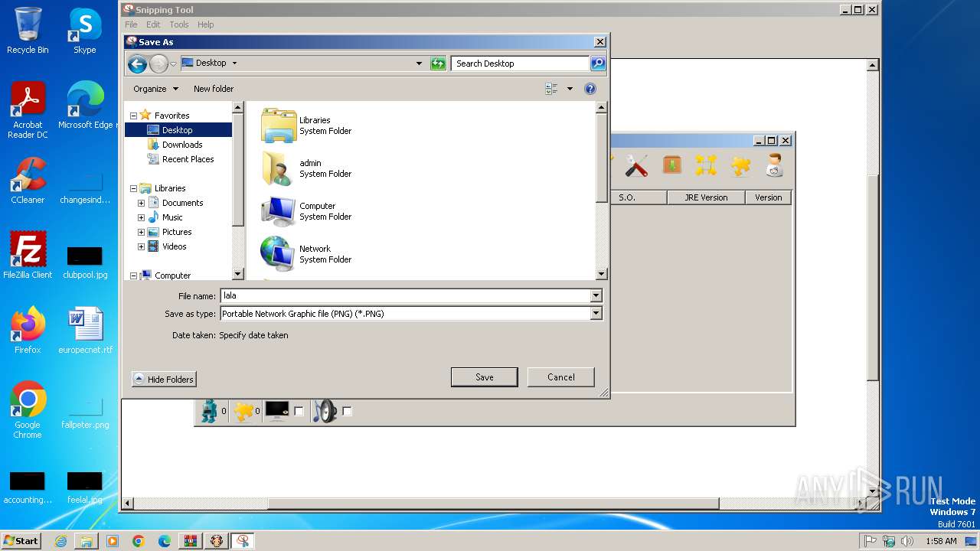
Task: Open the address bar previous locations dropdown
Action: coord(419,64)
